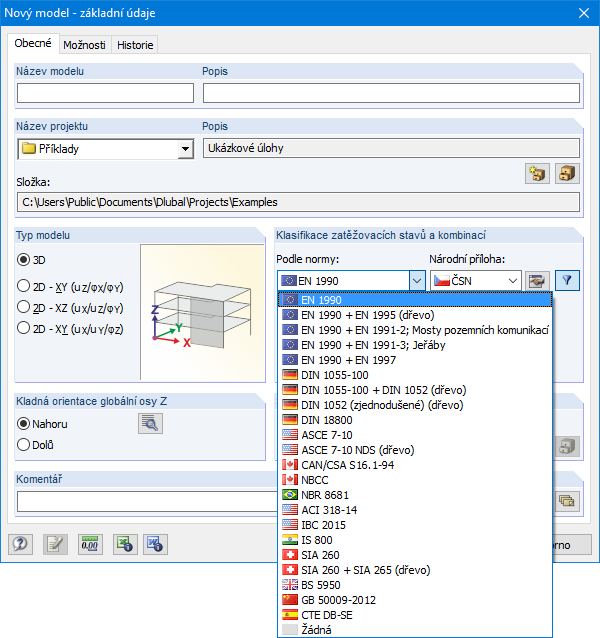The height and width of the screenshot is (638, 600).
Task: Click the project description Ukázkové úlohy field
Action: tap(391, 148)
